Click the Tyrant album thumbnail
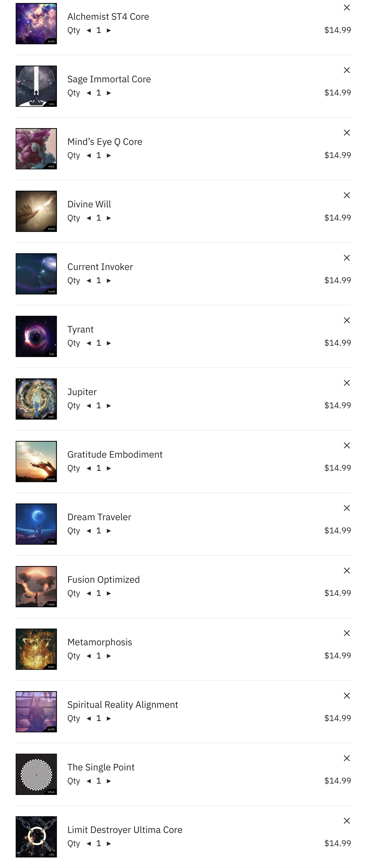 pyautogui.click(x=36, y=336)
